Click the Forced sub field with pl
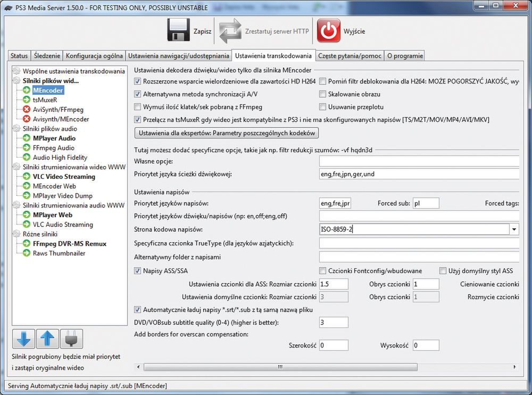The image size is (532, 395). click(426, 203)
